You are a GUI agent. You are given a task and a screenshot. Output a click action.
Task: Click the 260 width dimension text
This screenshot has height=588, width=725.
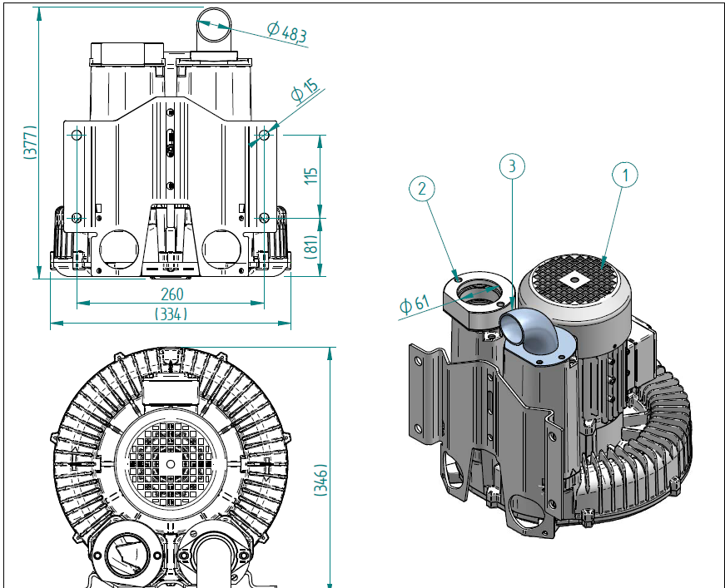[x=172, y=294]
